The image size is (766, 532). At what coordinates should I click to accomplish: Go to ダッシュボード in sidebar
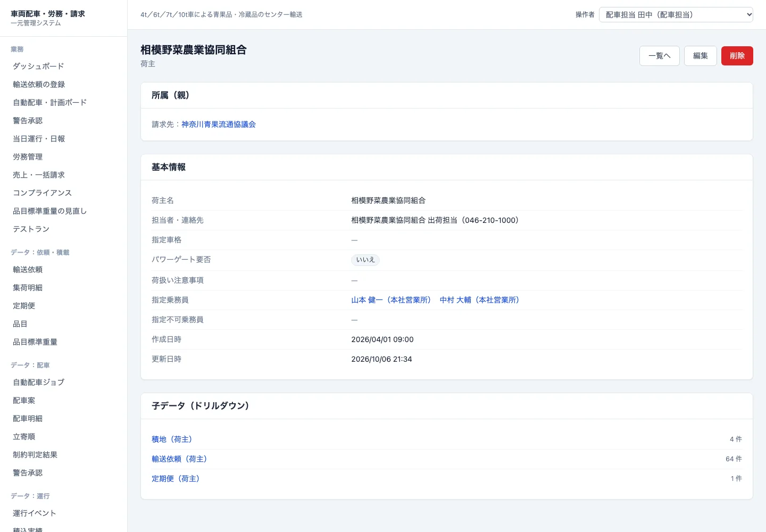coord(38,66)
